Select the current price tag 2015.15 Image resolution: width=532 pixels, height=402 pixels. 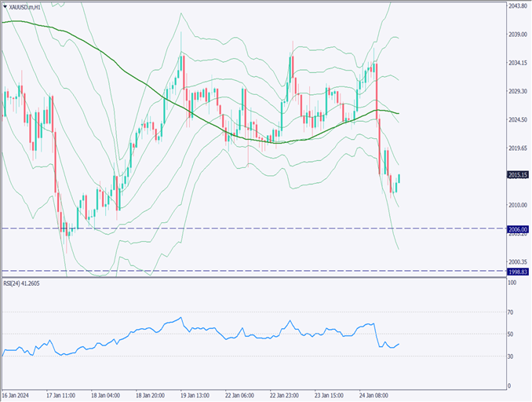[x=516, y=175]
